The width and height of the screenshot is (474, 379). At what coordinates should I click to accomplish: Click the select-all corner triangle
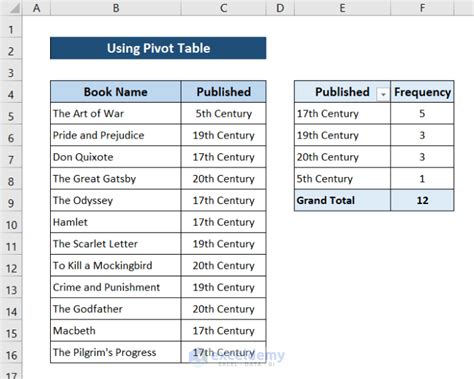(14, 8)
